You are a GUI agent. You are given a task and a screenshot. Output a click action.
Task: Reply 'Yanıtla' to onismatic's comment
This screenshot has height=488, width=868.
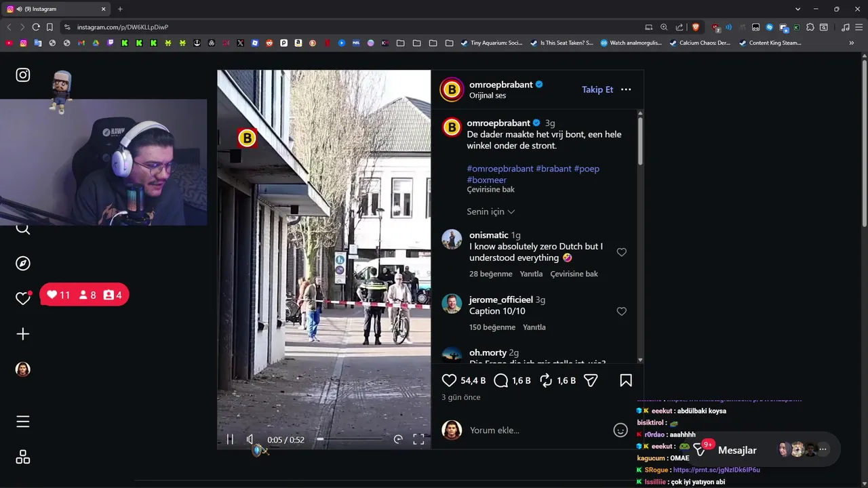coord(531,274)
